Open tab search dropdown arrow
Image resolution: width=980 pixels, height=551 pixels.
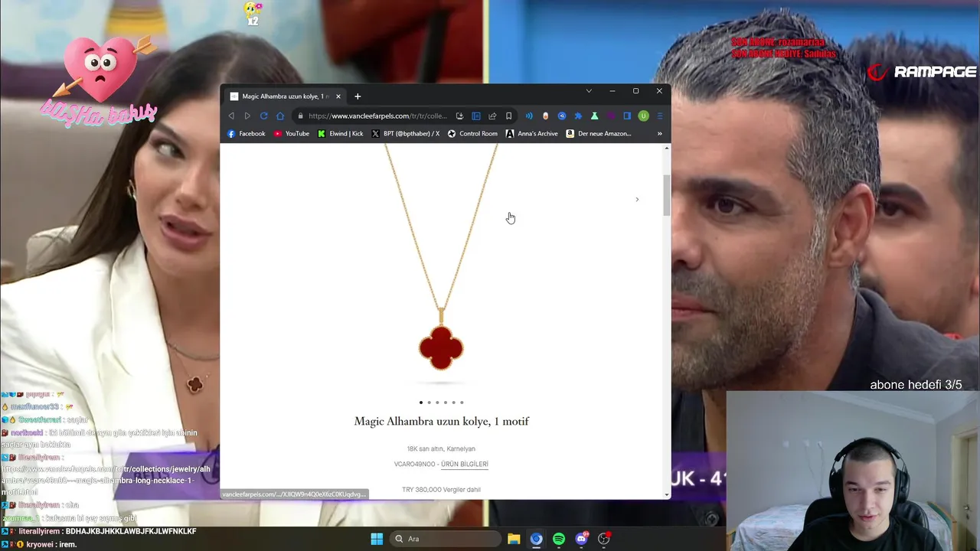589,91
